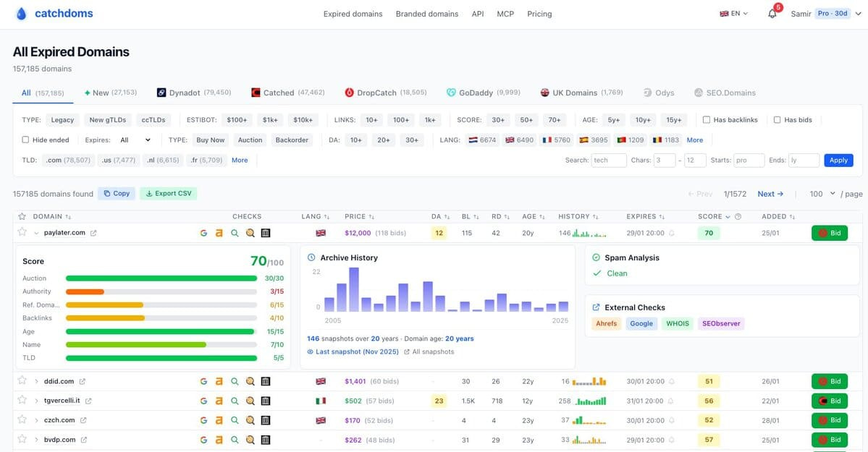Set alert bell for paylater.com expiry

672,233
